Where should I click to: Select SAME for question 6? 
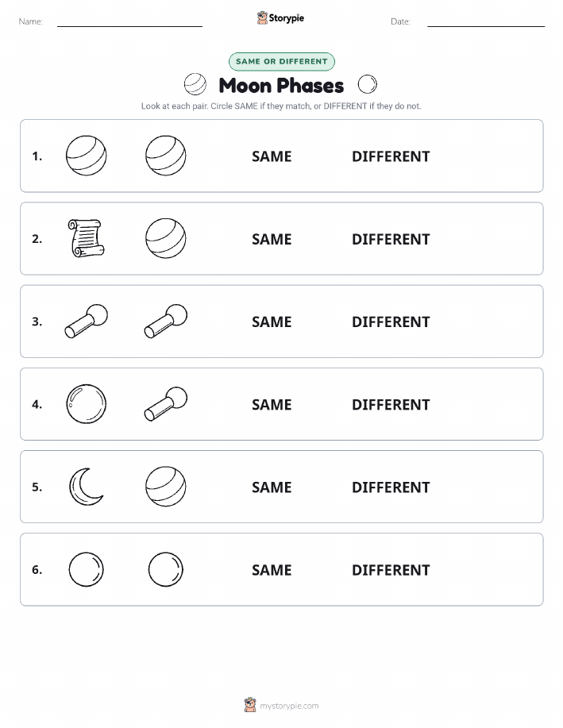(272, 570)
